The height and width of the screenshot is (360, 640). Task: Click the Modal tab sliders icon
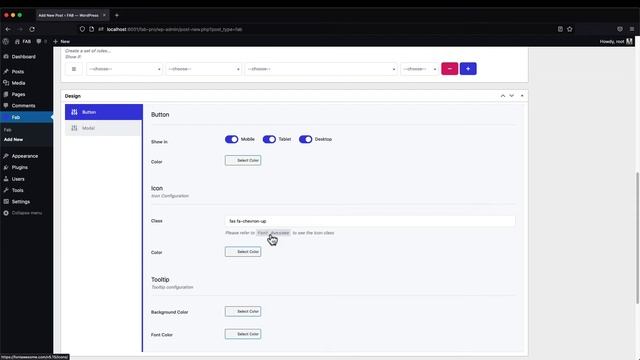point(74,128)
